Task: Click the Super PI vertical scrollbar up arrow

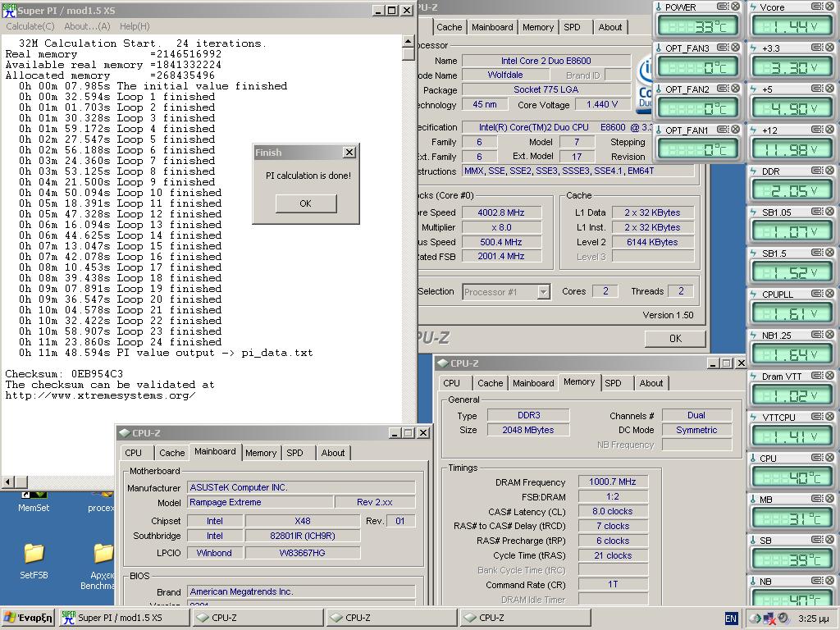Action: [409, 41]
